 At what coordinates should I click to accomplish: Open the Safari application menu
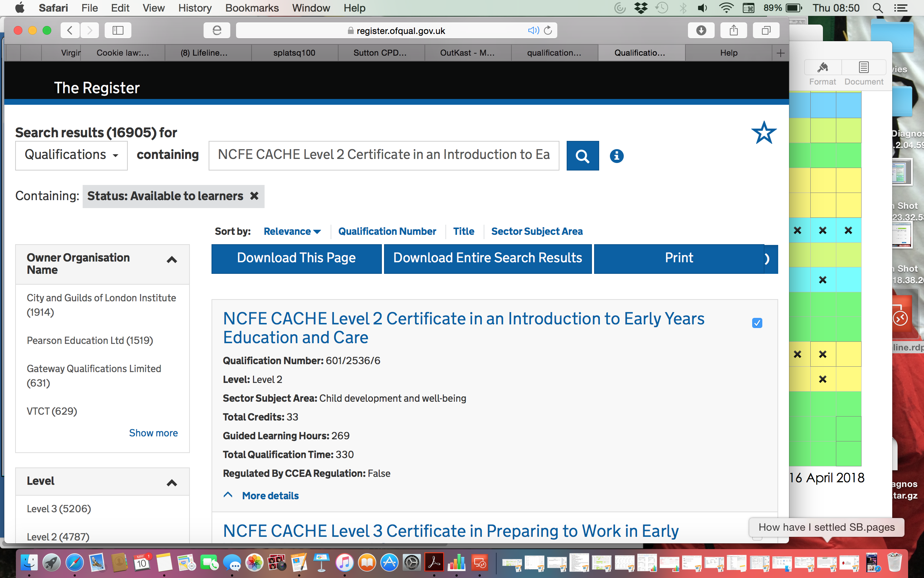53,8
